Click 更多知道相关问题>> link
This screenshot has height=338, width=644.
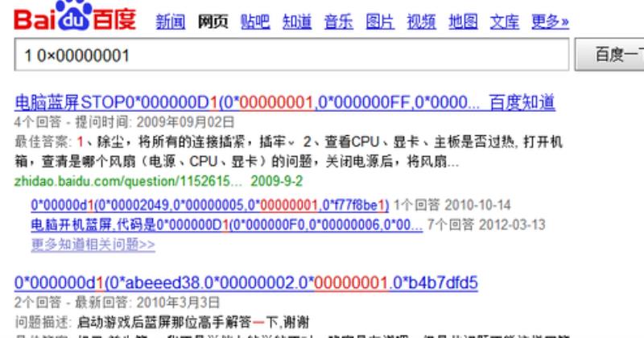93,245
